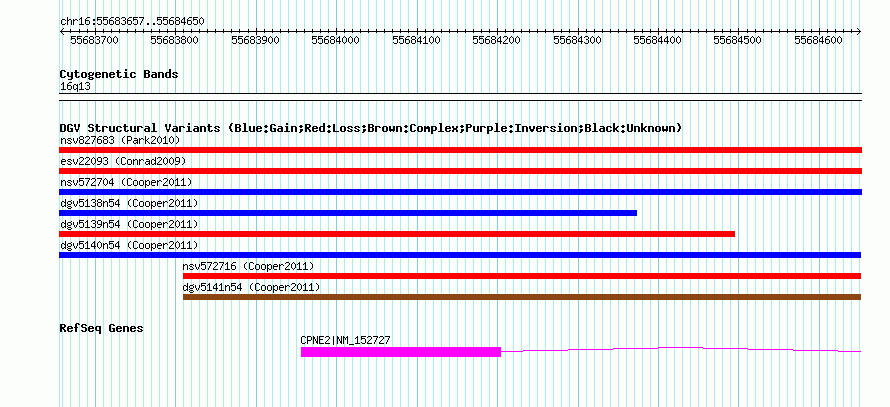The height and width of the screenshot is (407, 890).
Task: Click the red dgv5139n54 loss bar
Action: click(x=397, y=234)
